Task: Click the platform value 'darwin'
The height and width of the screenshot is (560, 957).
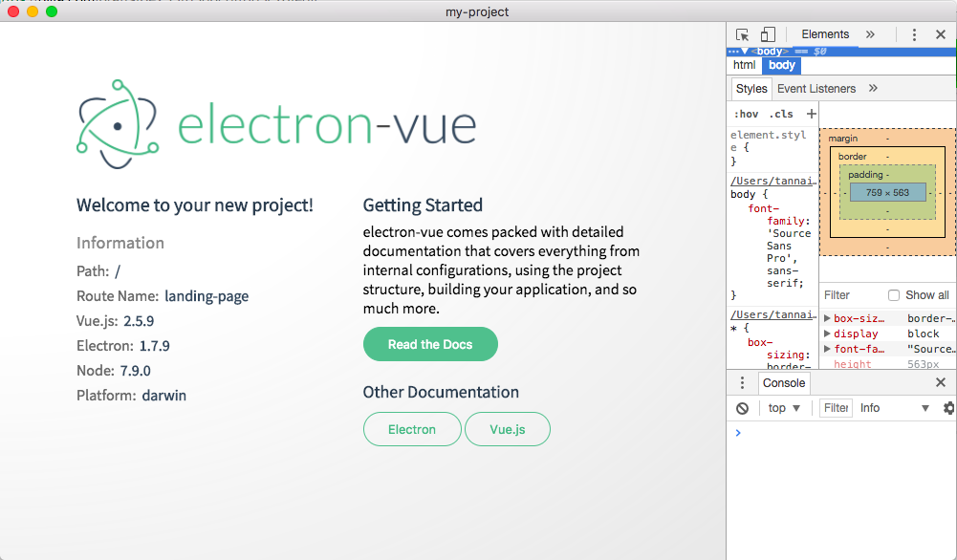Action: [163, 396]
